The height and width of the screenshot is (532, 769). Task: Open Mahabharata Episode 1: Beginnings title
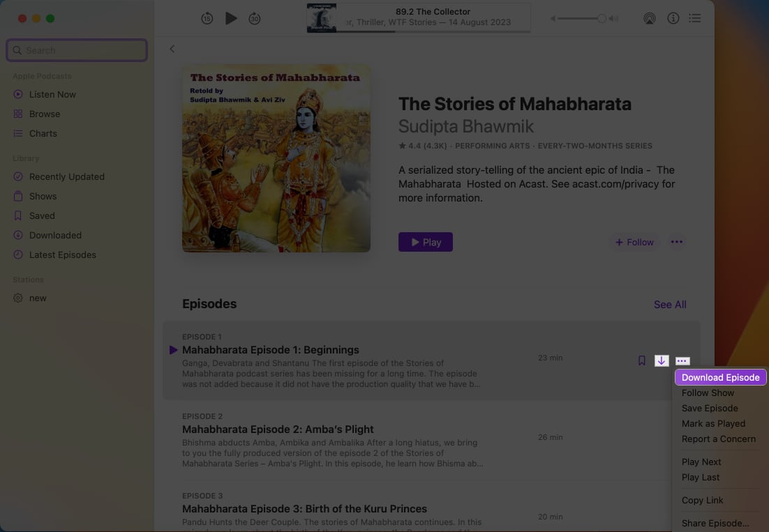click(x=271, y=350)
